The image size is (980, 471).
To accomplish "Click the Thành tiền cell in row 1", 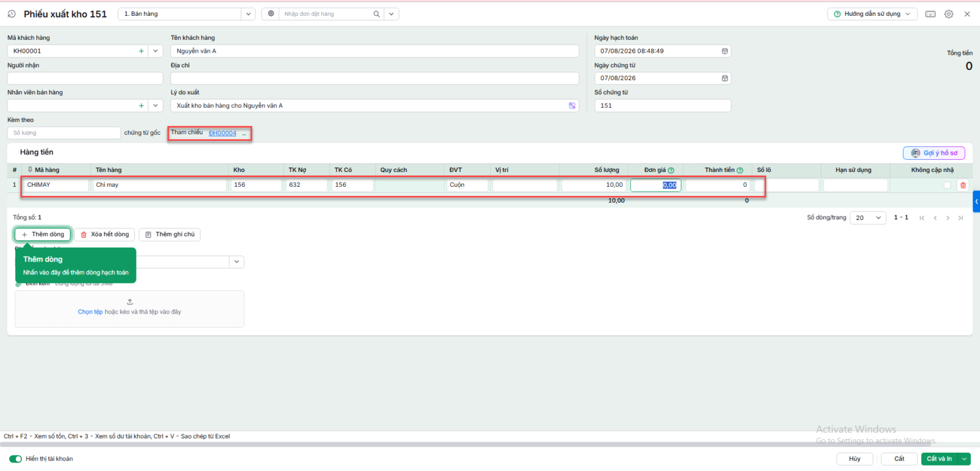I will pyautogui.click(x=718, y=185).
